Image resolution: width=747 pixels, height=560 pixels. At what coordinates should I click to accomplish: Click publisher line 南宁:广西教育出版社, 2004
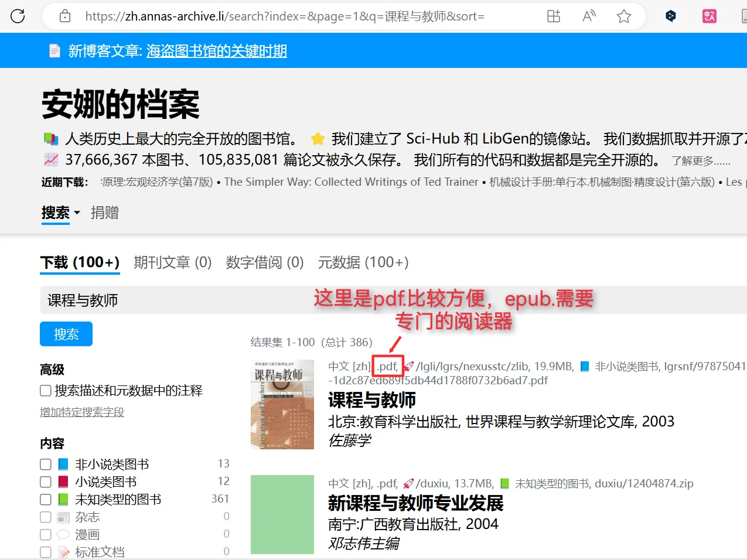pos(413,524)
